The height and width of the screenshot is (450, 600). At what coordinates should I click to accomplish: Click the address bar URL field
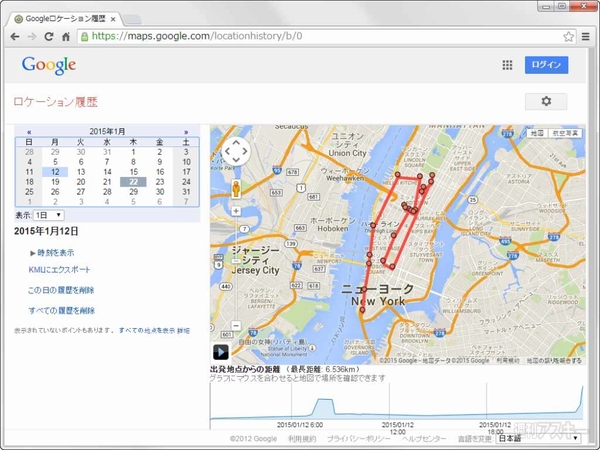[327, 36]
